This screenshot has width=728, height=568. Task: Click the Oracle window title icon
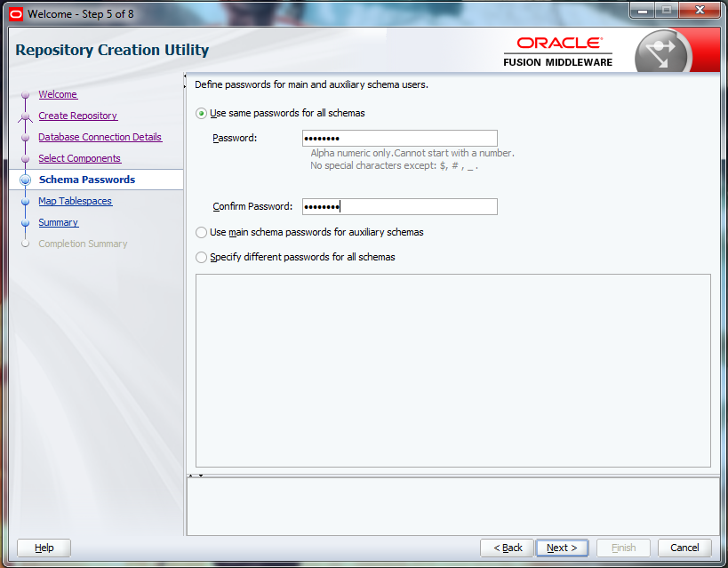pos(16,14)
